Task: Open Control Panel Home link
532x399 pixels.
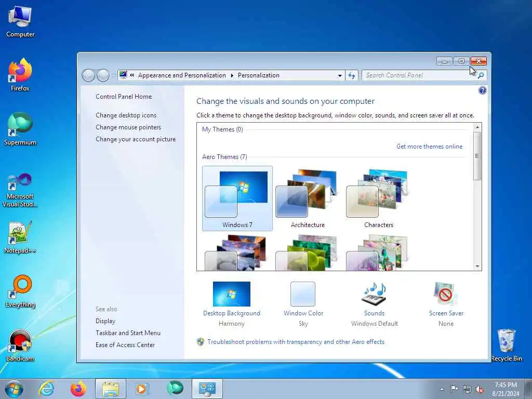Action: tap(124, 96)
